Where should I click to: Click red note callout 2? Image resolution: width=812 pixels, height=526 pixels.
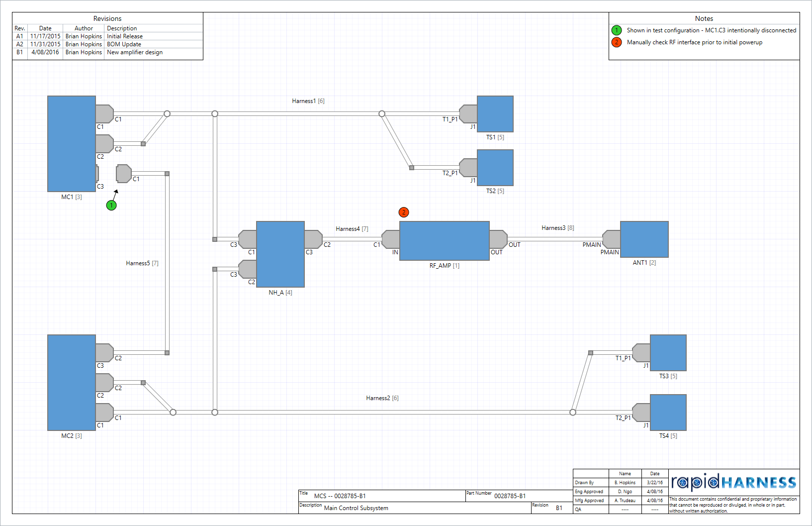click(403, 212)
